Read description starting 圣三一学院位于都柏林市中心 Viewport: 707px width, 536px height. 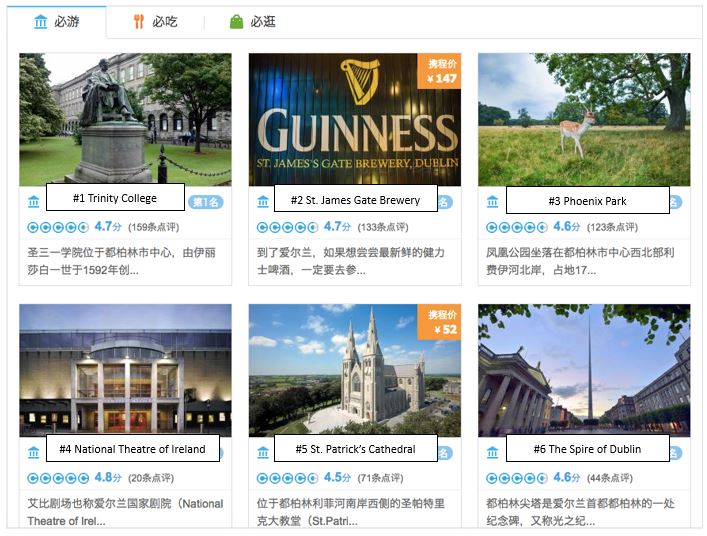(121, 261)
